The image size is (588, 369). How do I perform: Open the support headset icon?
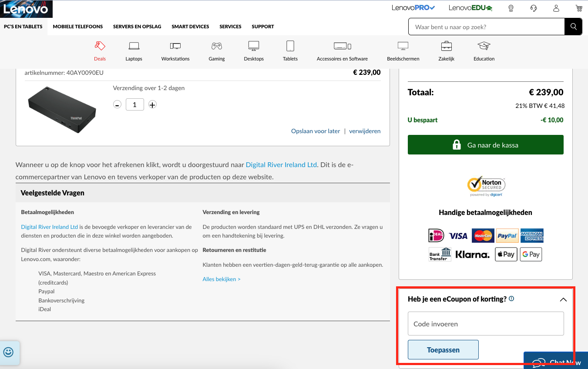[x=534, y=8]
